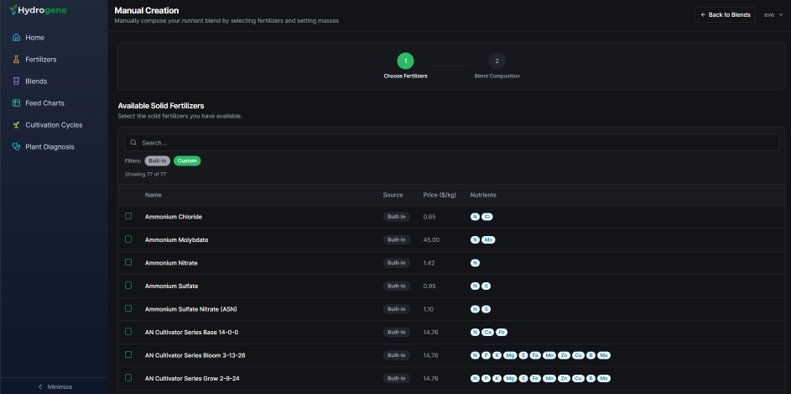Open Cultivation Cycles sprout icon
The height and width of the screenshot is (394, 791).
pos(16,125)
